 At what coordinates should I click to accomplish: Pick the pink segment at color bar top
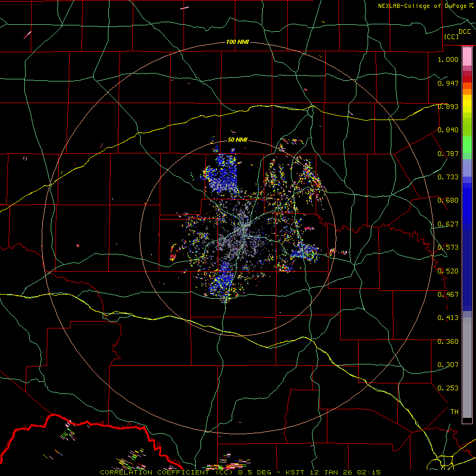[467, 57]
